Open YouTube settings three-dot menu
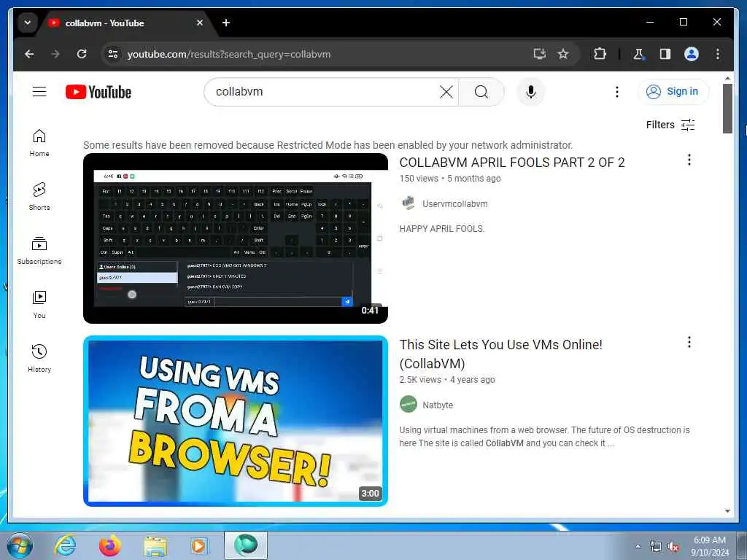 pos(617,92)
